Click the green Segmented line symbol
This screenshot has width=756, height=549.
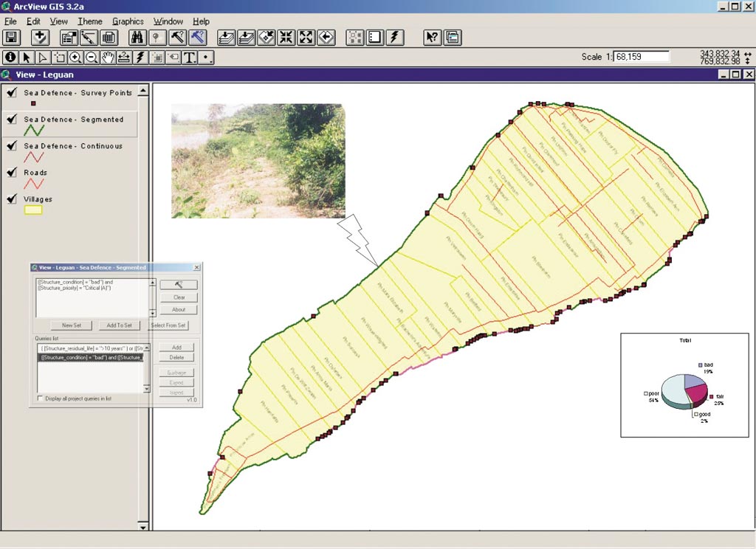click(x=34, y=130)
